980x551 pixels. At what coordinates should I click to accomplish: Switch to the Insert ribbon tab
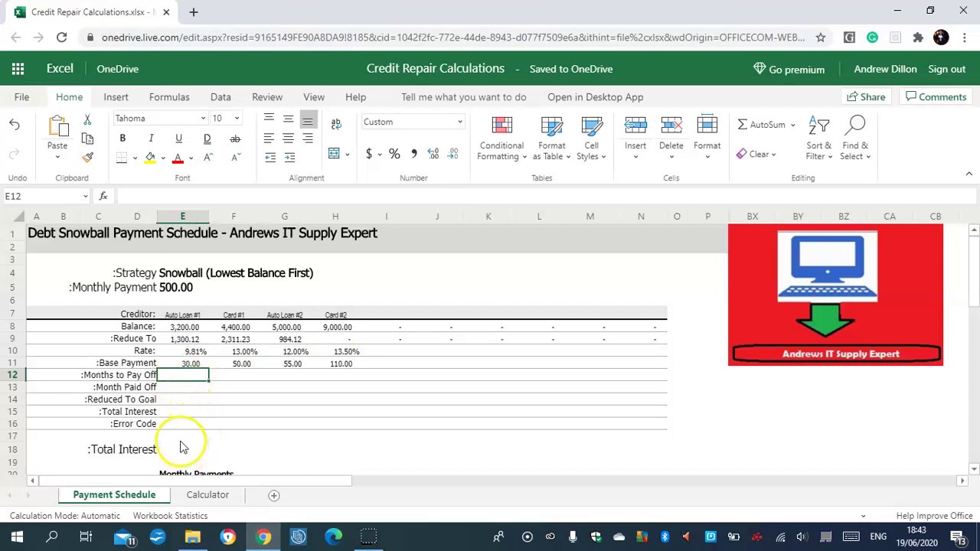pyautogui.click(x=116, y=97)
